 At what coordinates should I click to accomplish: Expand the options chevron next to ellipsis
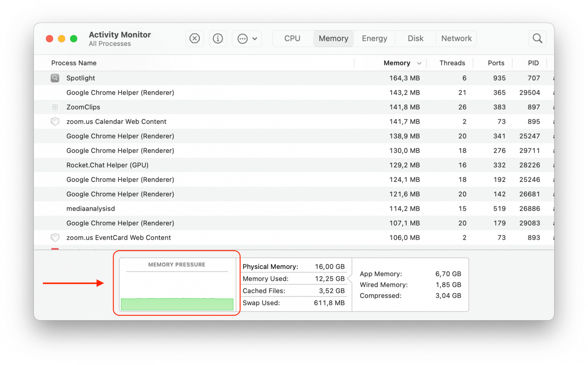point(255,38)
